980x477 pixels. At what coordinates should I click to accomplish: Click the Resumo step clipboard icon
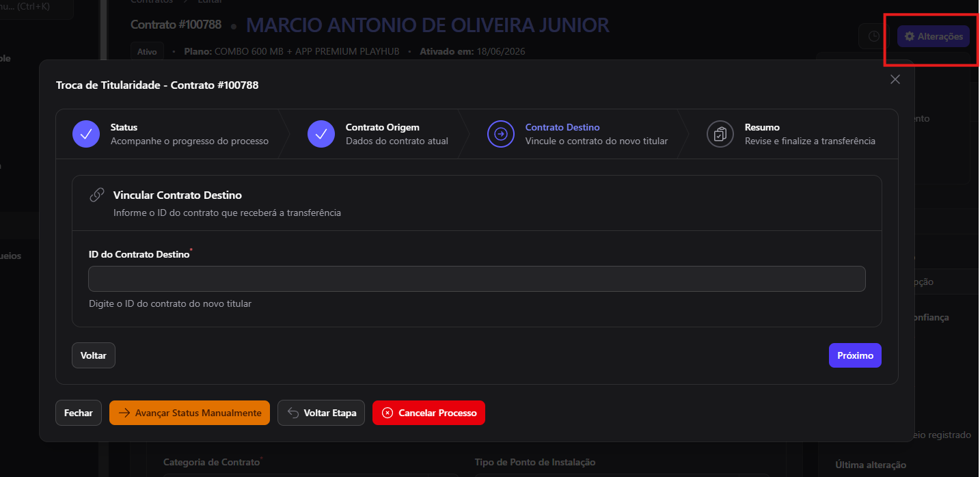click(x=720, y=134)
